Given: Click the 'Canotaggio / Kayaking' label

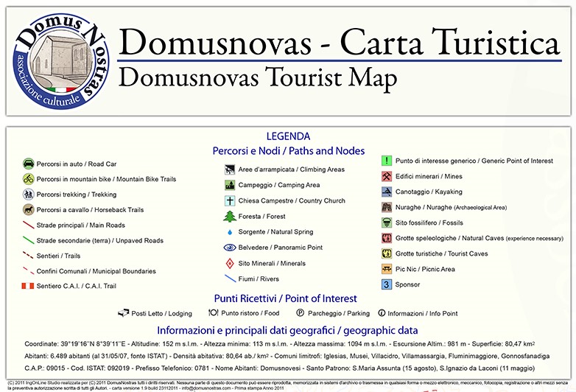Looking at the screenshot, I should click(x=429, y=192).
